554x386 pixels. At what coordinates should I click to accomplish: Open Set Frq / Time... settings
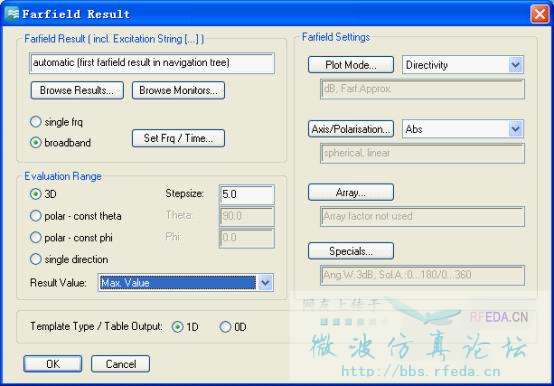(178, 138)
